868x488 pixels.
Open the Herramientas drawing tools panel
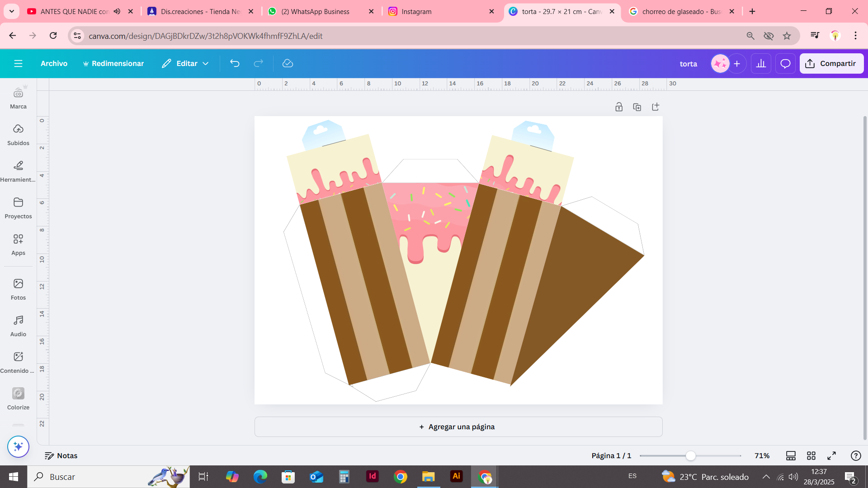click(18, 171)
